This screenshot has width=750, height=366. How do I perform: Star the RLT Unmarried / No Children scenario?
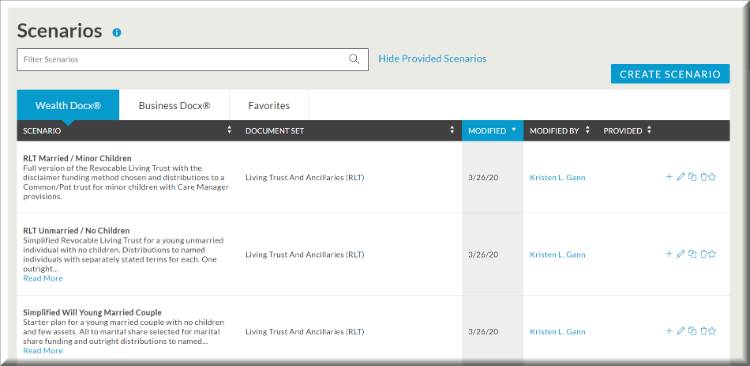(712, 254)
